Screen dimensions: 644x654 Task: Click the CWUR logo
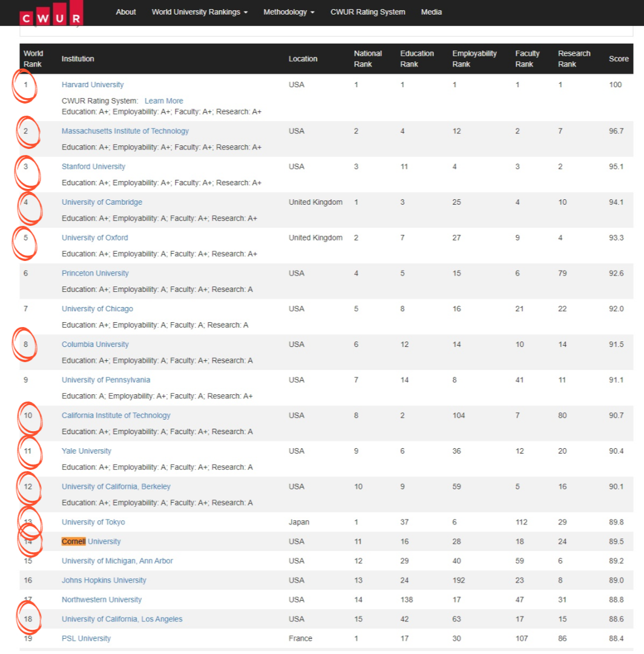[51, 13]
